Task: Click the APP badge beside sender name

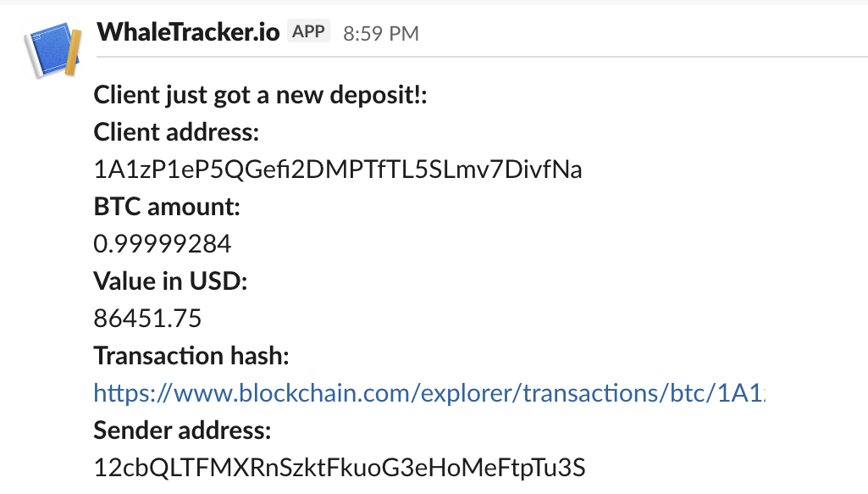Action: coord(309,32)
